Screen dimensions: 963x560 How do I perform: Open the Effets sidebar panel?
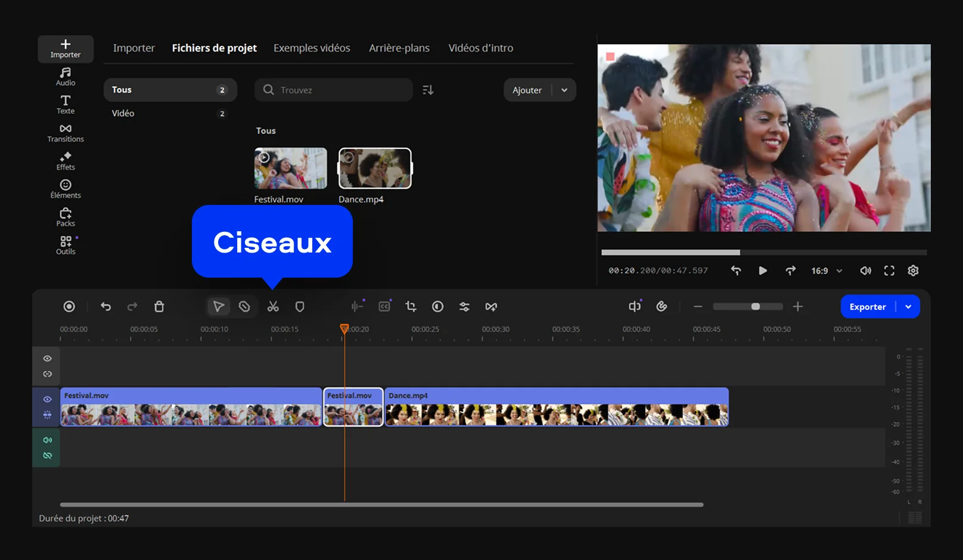(x=66, y=161)
